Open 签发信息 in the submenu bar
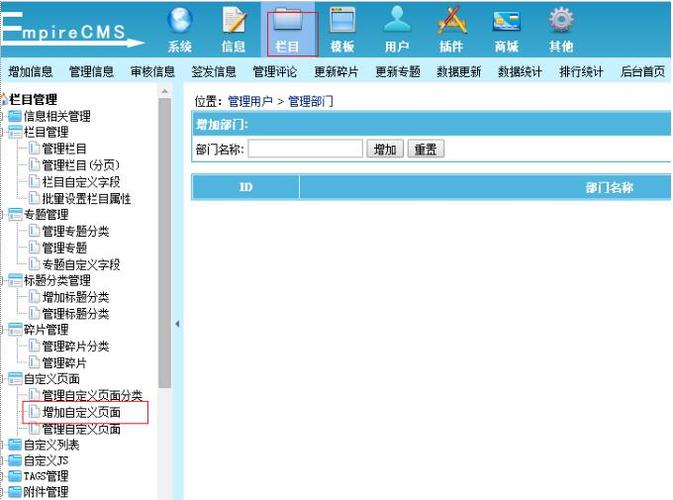Screen dimensions: 673x500 pos(214,71)
